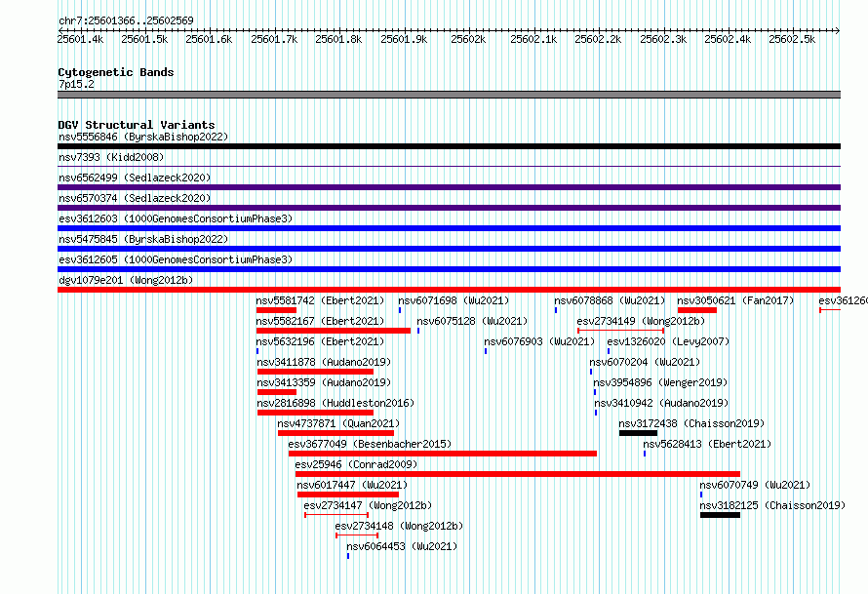
Task: Open the 7p15.2 band label
Action: point(76,84)
